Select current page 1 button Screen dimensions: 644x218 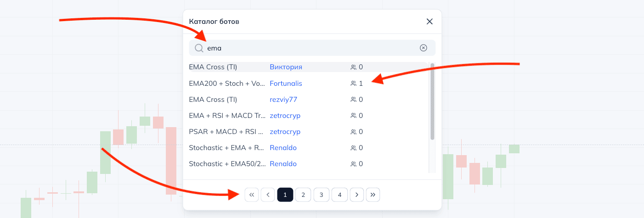[285, 195]
